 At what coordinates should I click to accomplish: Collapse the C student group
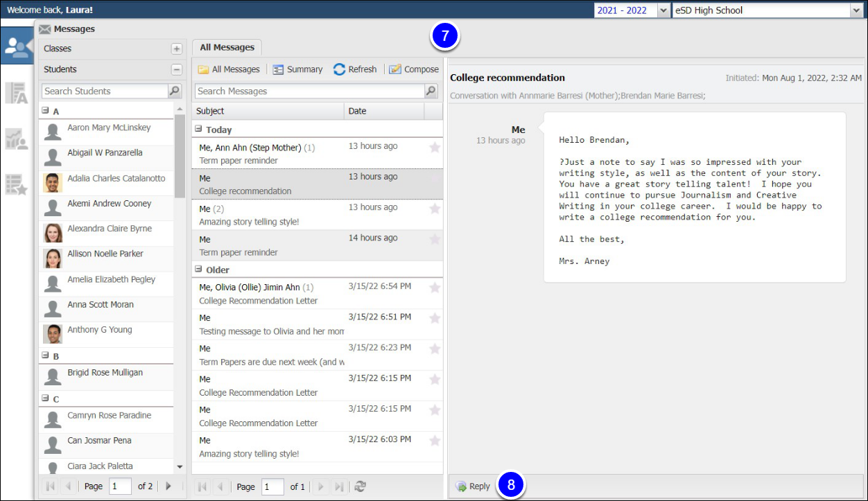tap(46, 398)
